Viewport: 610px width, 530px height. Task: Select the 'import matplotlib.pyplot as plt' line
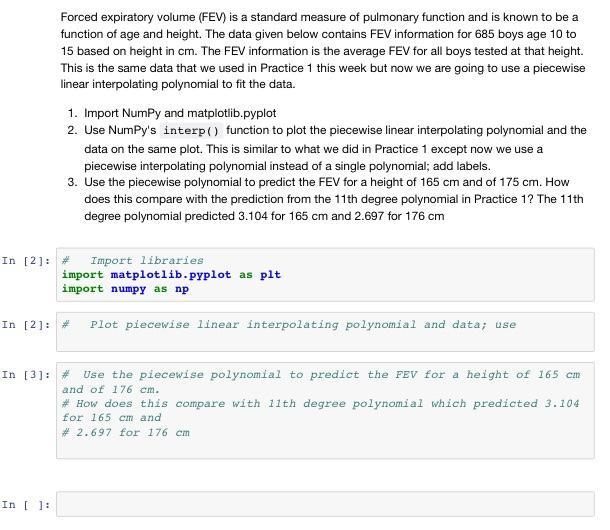pos(171,275)
